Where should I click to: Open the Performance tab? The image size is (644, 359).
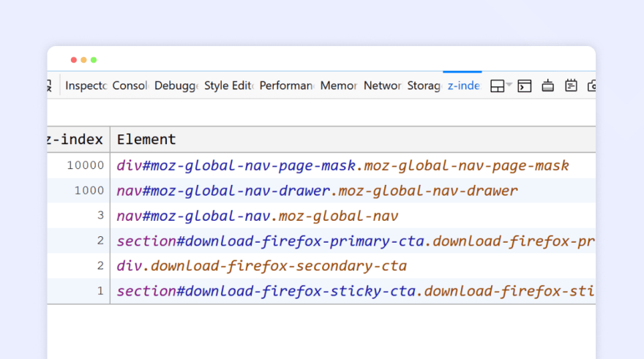coord(287,86)
